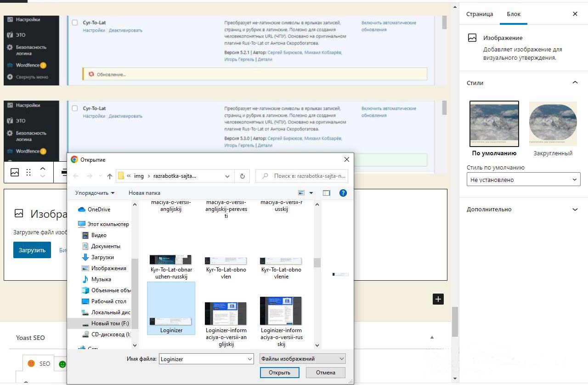Screen dimensions: 588x385
Task: Click the up-folder arrow in file dialog
Action: 109,176
